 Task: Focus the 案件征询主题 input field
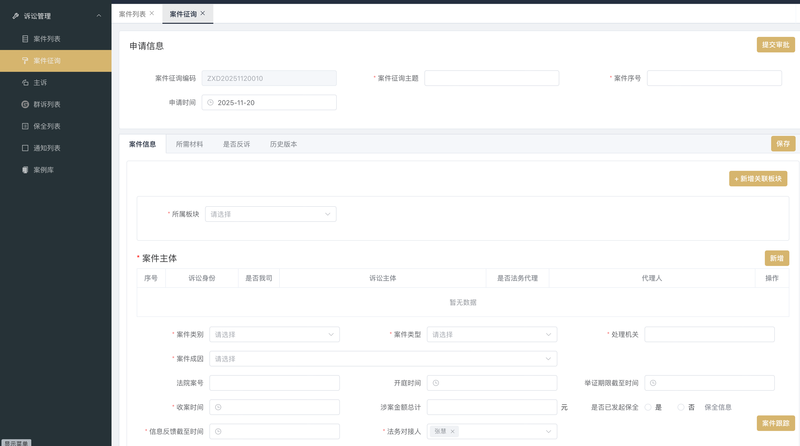pyautogui.click(x=492, y=78)
